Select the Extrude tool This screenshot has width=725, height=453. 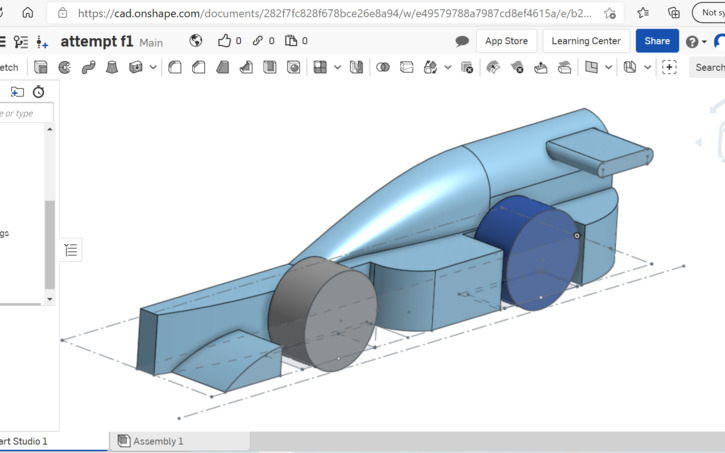[x=41, y=67]
